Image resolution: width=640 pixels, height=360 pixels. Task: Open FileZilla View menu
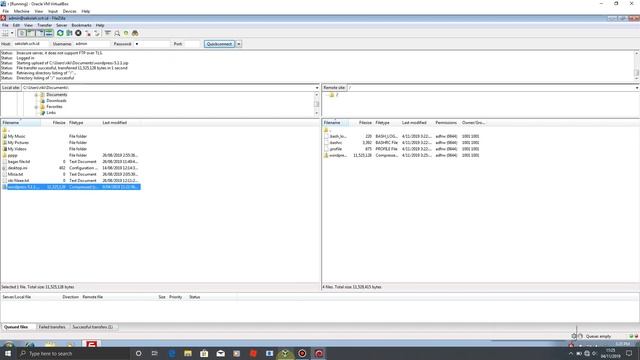point(28,25)
